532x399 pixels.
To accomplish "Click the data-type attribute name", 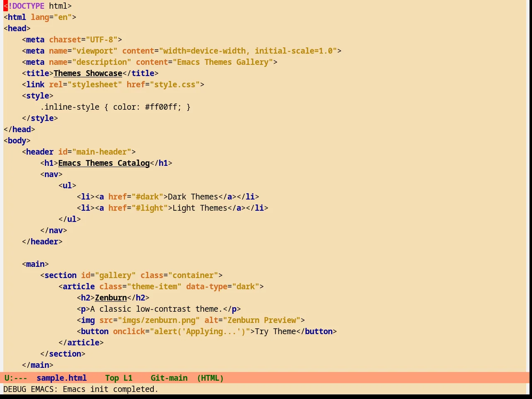I will [207, 286].
